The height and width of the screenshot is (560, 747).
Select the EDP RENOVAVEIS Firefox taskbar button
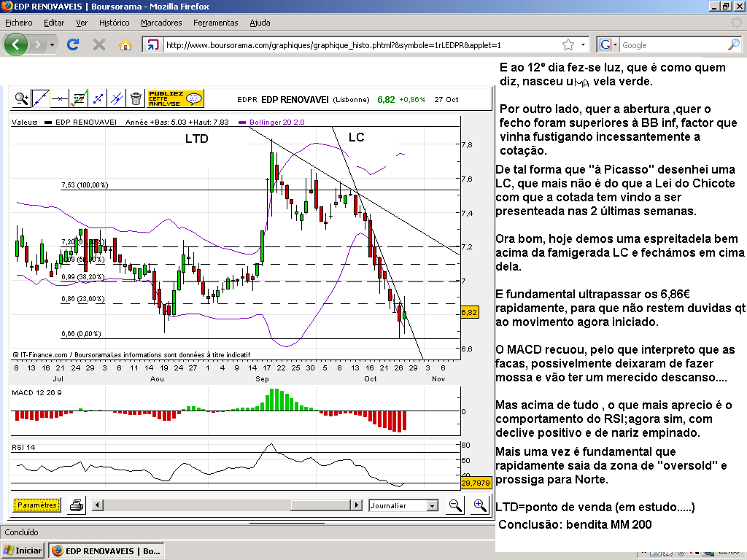coord(107,551)
